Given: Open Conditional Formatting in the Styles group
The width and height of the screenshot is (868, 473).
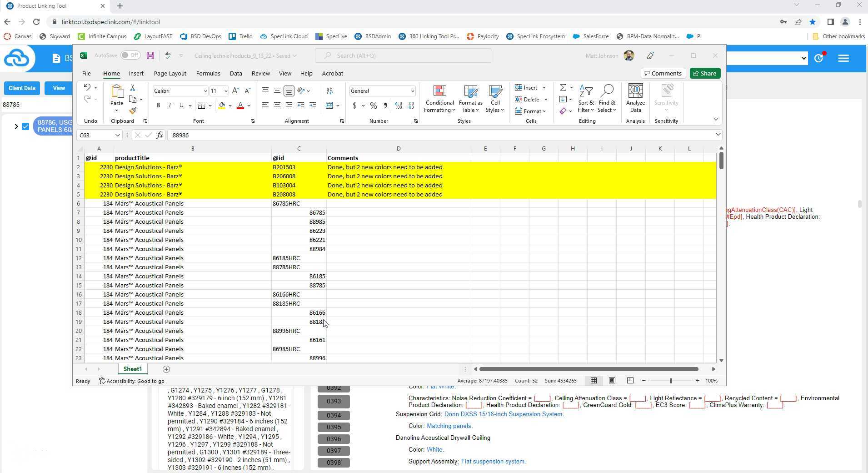Looking at the screenshot, I should point(439,99).
